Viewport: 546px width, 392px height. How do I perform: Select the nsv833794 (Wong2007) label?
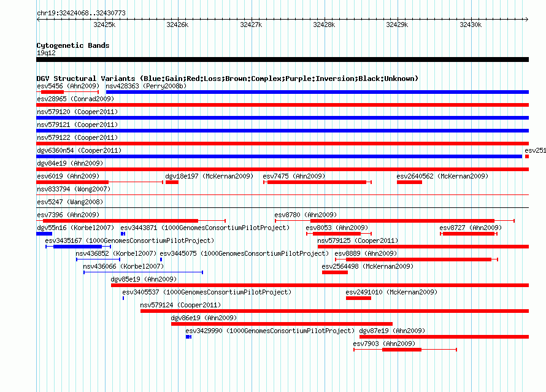click(74, 189)
